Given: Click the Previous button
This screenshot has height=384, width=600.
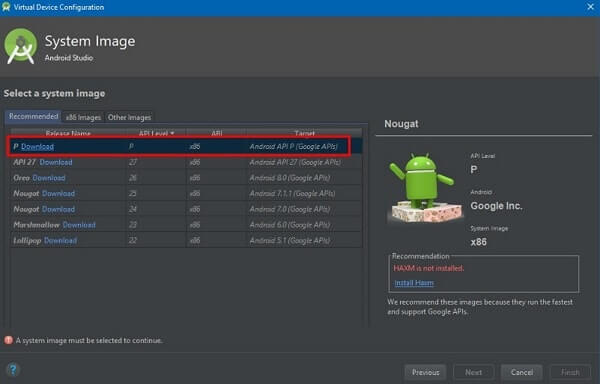Looking at the screenshot, I should click(x=426, y=372).
